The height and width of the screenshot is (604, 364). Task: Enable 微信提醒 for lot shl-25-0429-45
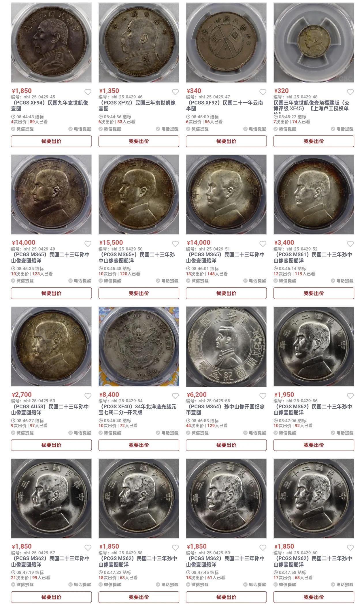click(22, 129)
